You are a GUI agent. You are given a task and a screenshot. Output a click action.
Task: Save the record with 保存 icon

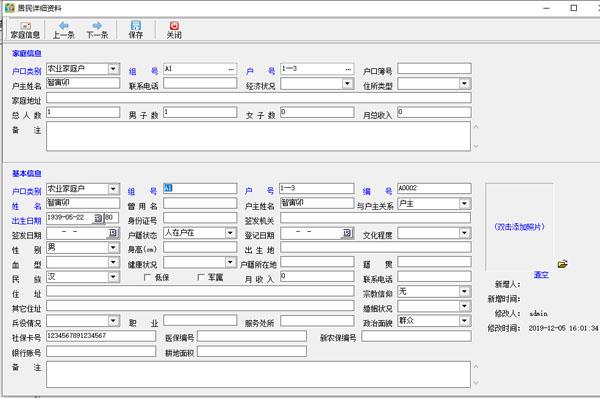135,31
